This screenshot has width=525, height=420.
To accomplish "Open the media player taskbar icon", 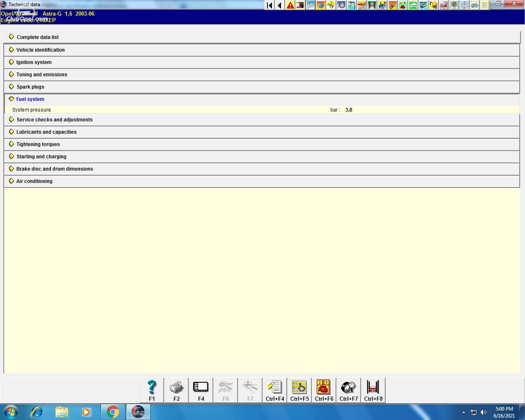I will coord(86,412).
